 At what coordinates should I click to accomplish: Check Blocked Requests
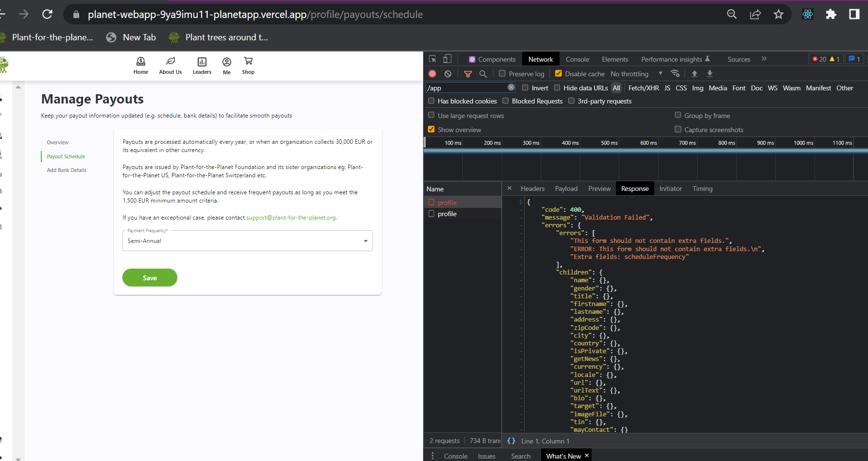point(505,101)
